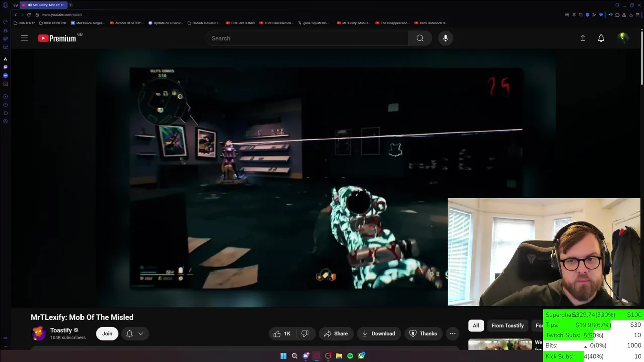This screenshot has width=644, height=362.
Task: Click the address bar URL
Action: [62, 15]
